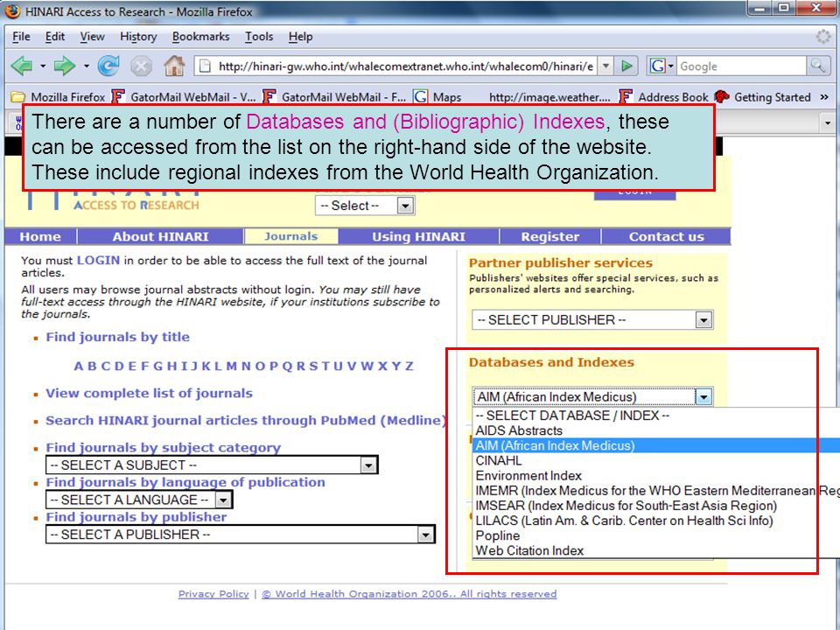The height and width of the screenshot is (630, 840).
Task: Click World Health Organization 2006 copyright link
Action: tap(409, 594)
